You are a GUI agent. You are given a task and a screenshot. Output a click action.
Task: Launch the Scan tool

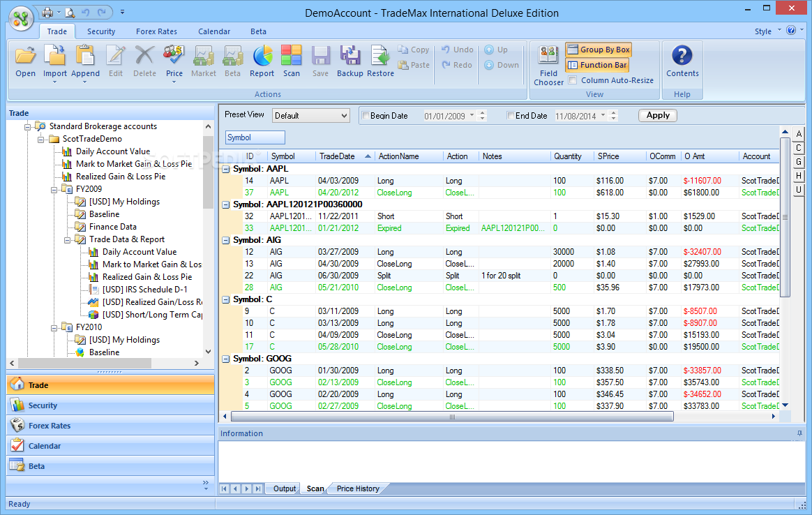292,61
